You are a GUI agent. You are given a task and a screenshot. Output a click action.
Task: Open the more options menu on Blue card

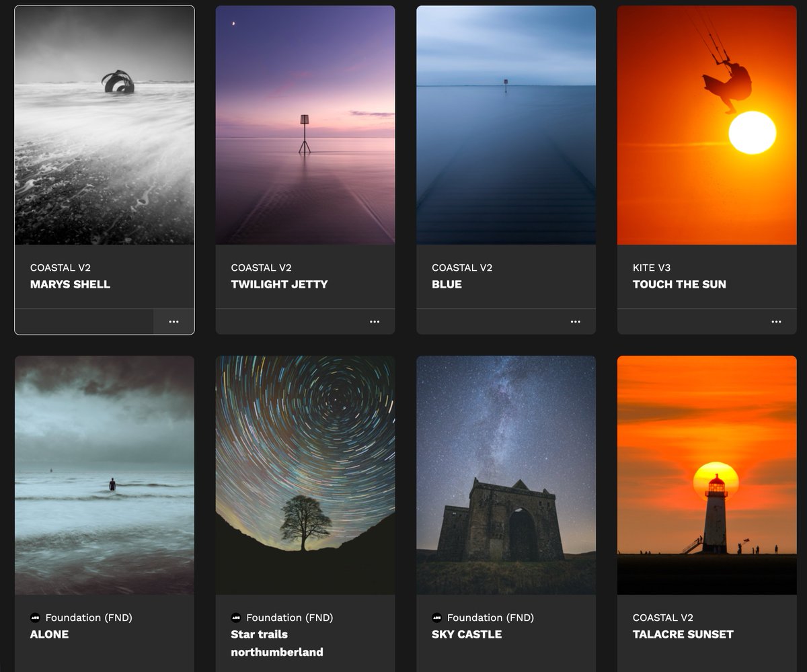[x=576, y=322]
